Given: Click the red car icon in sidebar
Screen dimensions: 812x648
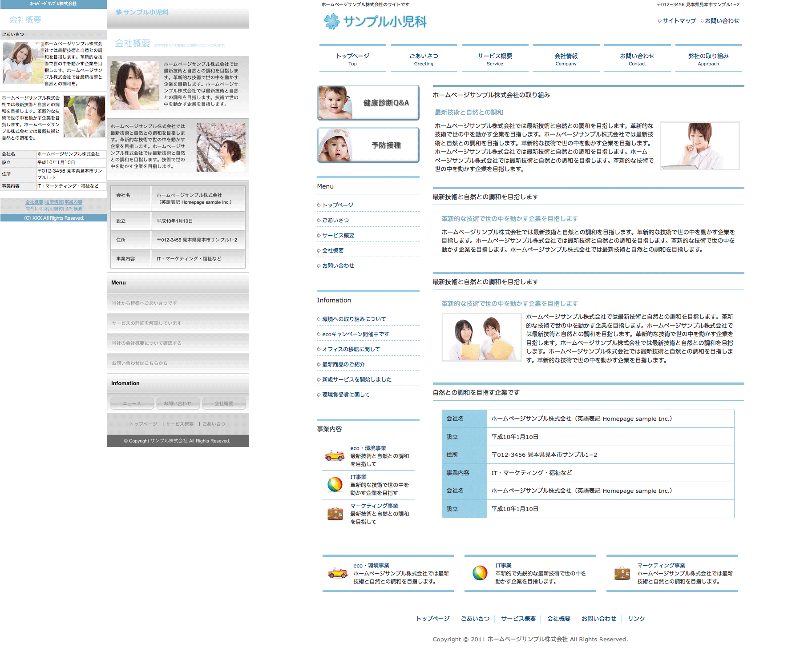Looking at the screenshot, I should coord(335,456).
